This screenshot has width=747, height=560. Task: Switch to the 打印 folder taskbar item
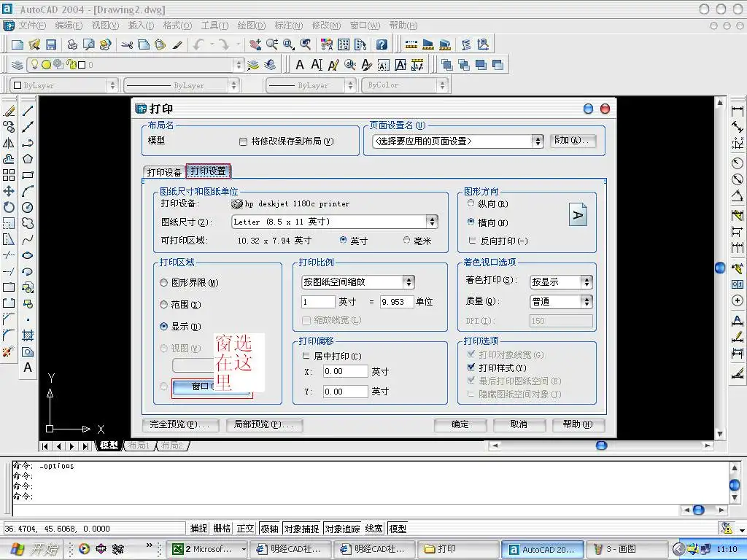(x=459, y=550)
